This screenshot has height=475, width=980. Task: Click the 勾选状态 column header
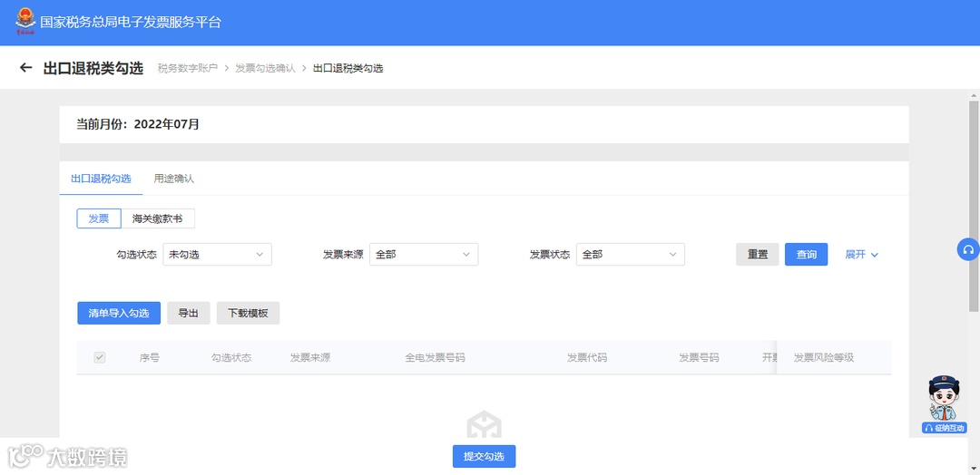(231, 358)
